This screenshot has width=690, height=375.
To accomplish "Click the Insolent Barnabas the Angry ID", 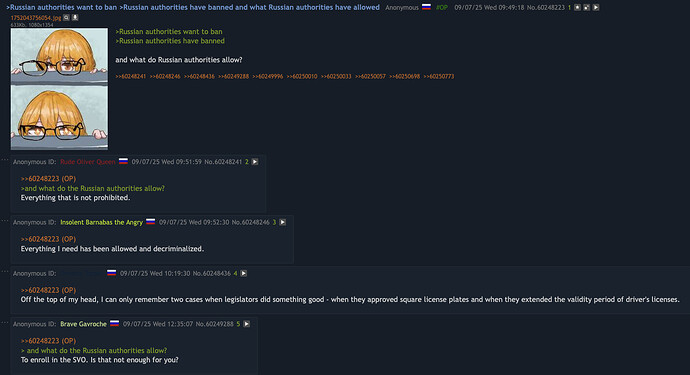I will tap(102, 222).
